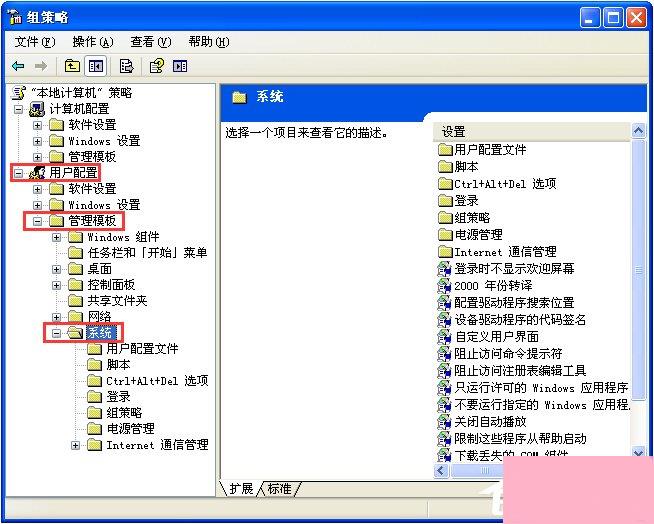The image size is (654, 524).
Task: Expand 软件设置 under 用户配置
Action: [x=38, y=189]
